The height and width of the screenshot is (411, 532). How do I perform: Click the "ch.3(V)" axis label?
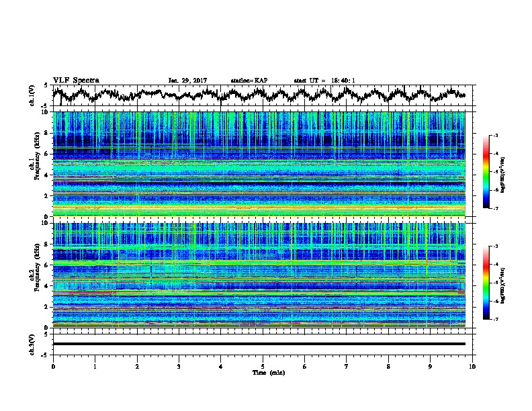click(32, 345)
